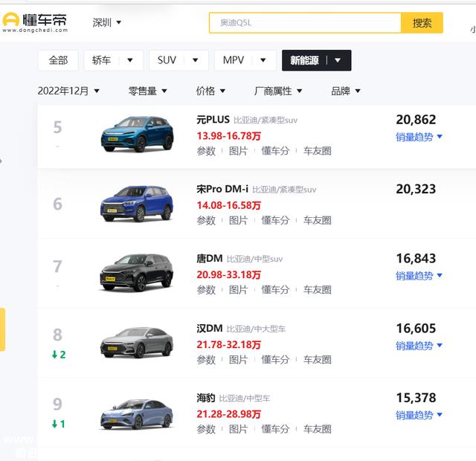
Task: Open 车友圈 for 唐DM
Action: [318, 290]
